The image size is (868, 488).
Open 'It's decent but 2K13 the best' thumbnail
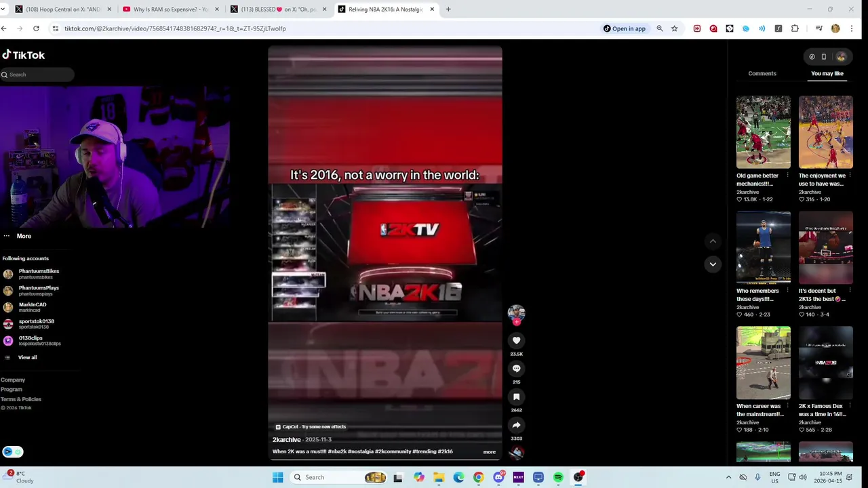826,247
